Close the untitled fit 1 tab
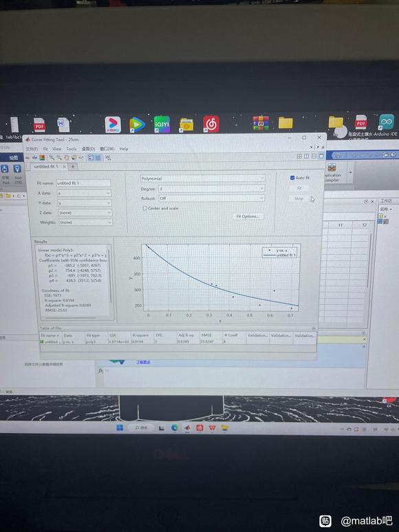 64,167
